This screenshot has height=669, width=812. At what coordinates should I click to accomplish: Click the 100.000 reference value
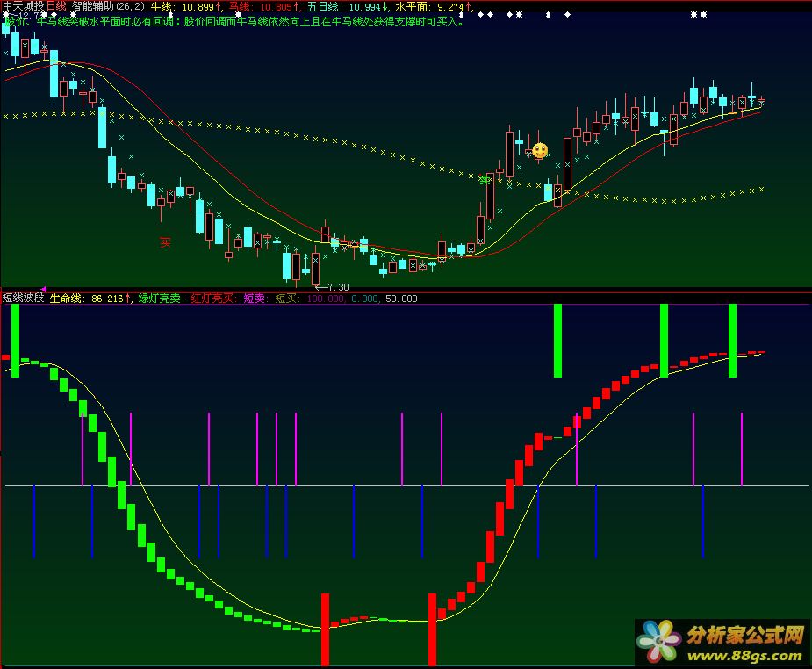pos(326,299)
